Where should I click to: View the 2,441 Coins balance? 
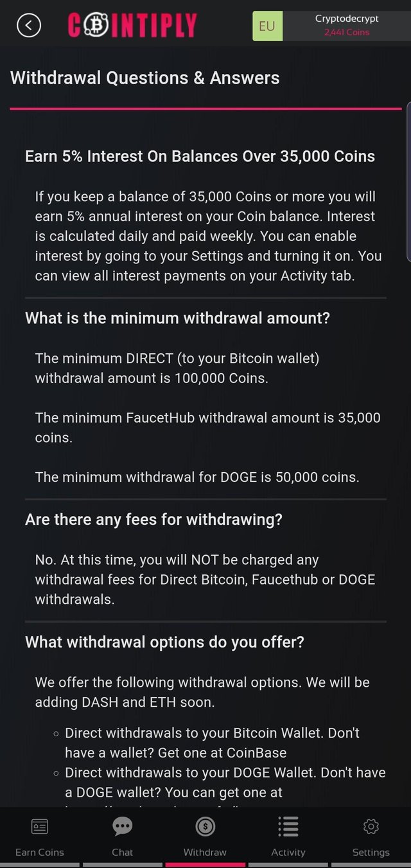[347, 32]
